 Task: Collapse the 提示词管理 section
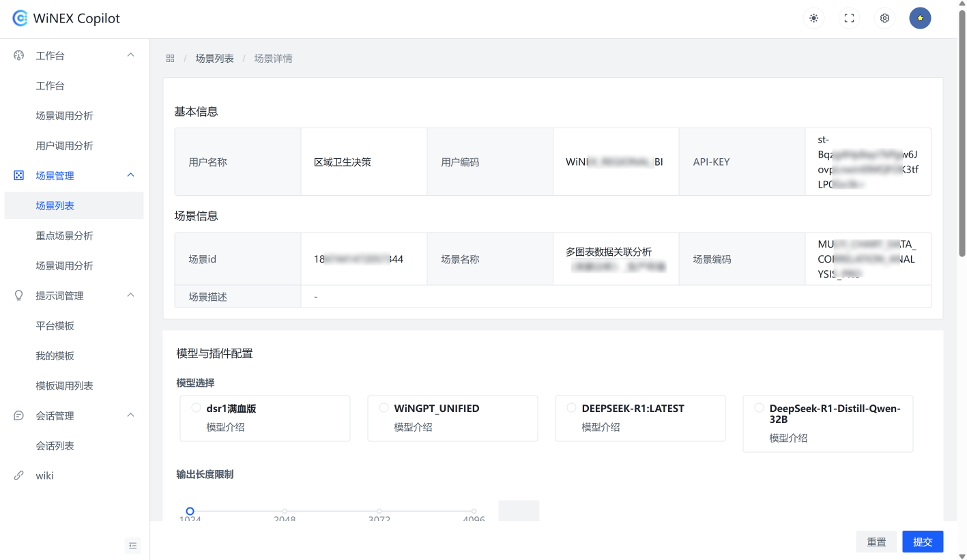130,295
